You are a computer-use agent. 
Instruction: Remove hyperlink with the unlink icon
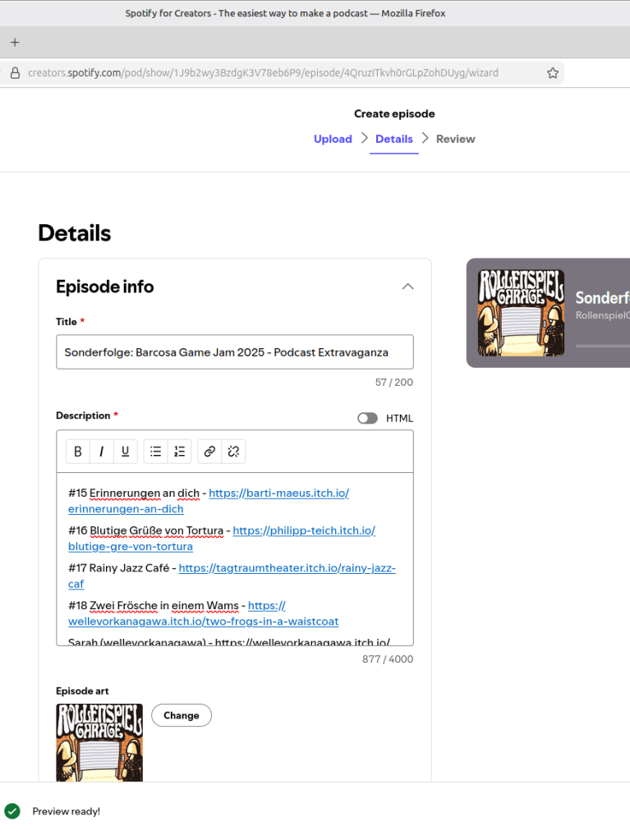tap(233, 451)
